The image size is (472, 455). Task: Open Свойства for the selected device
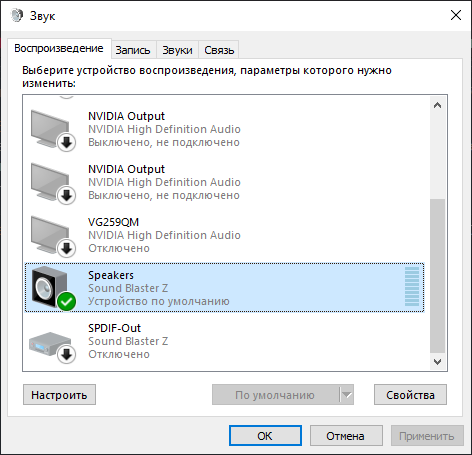[410, 395]
